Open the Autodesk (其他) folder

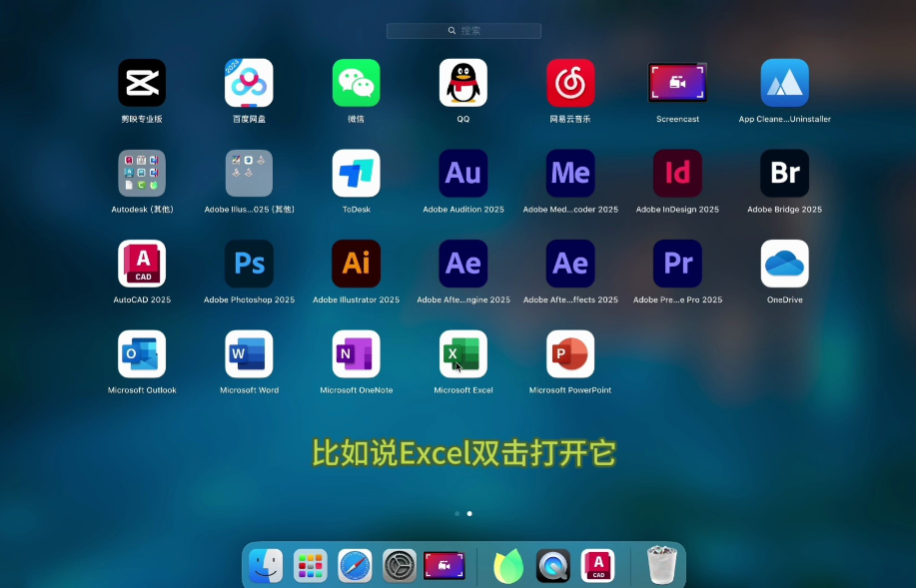pyautogui.click(x=142, y=174)
